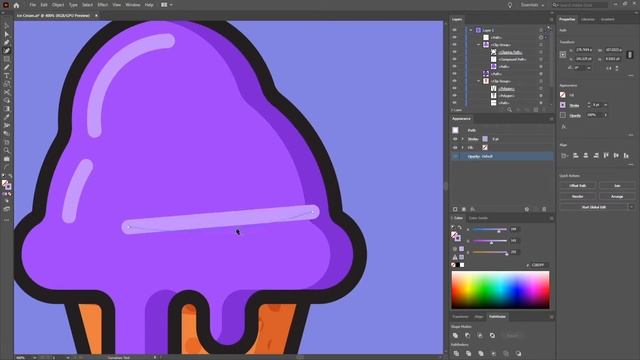The width and height of the screenshot is (640, 360).
Task: Switch to the Color Guide tab
Action: coord(478,218)
